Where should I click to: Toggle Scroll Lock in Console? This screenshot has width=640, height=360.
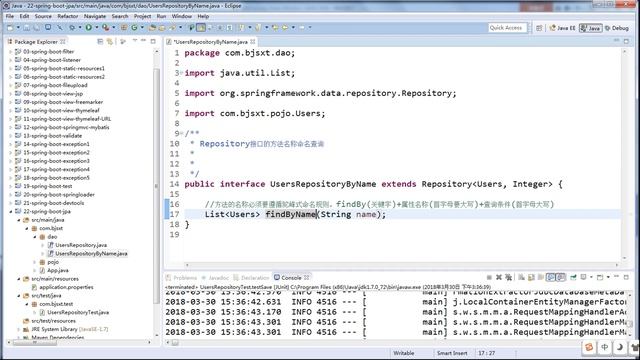(x=531, y=278)
